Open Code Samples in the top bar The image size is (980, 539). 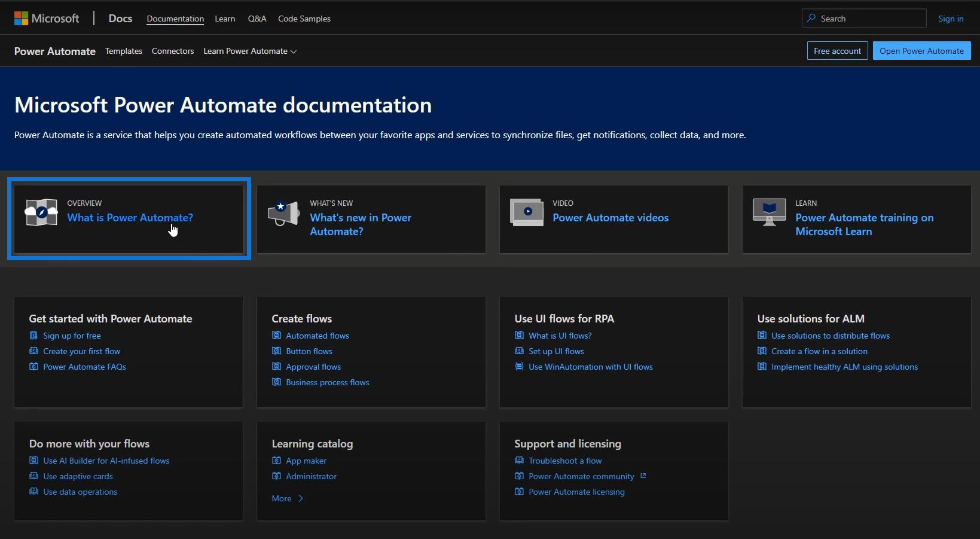[304, 19]
